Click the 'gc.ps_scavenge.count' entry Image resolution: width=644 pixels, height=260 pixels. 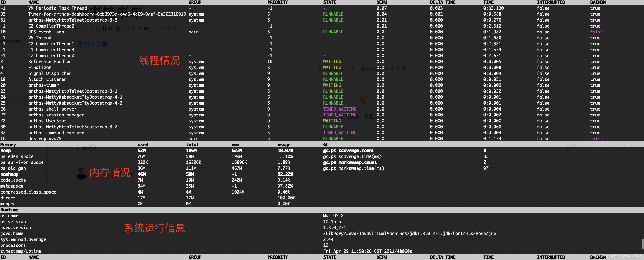point(348,151)
